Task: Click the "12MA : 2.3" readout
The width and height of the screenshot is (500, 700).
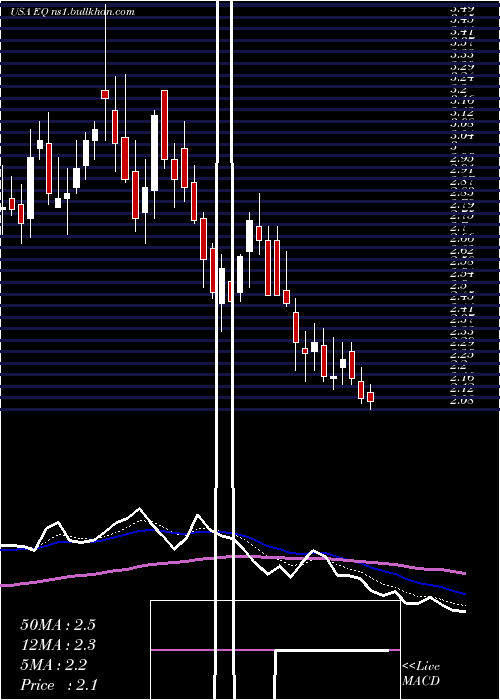Action: [x=58, y=645]
